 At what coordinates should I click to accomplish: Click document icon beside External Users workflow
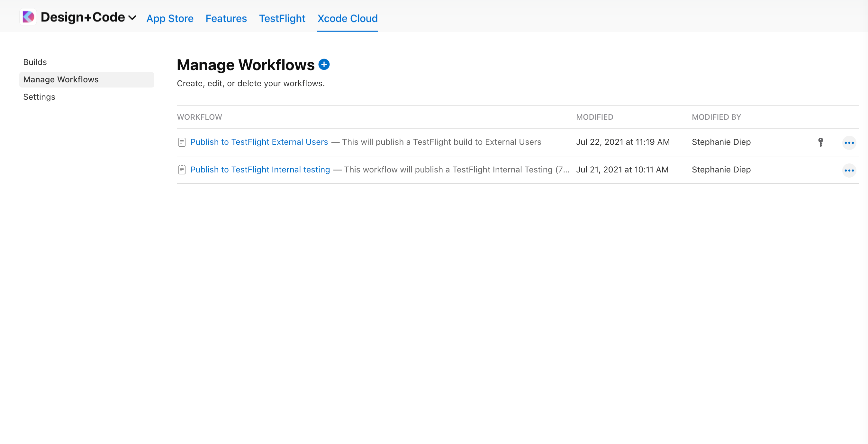click(x=182, y=142)
